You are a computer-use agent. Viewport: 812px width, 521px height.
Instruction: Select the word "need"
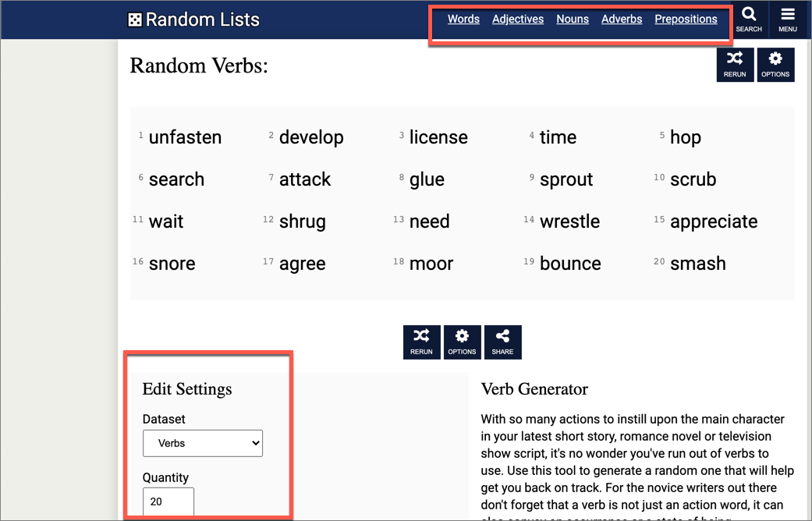click(429, 222)
